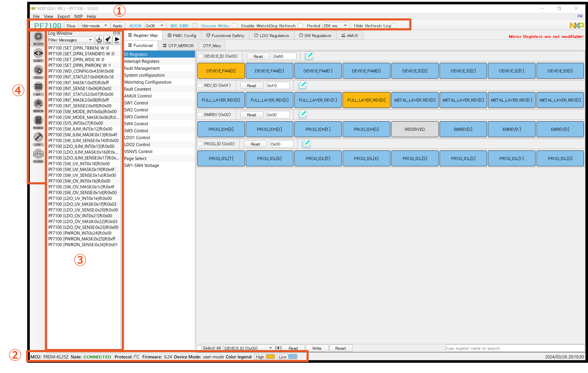Open the Period 256 ms dropdown

(x=335, y=26)
